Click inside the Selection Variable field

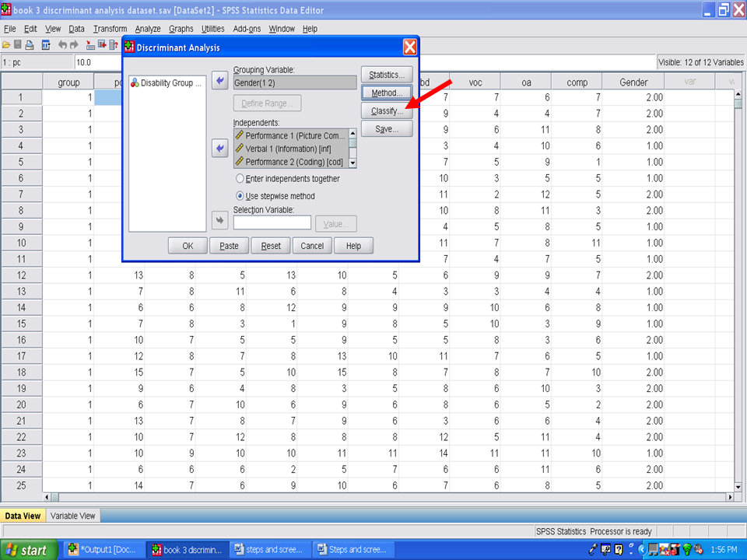pos(272,223)
